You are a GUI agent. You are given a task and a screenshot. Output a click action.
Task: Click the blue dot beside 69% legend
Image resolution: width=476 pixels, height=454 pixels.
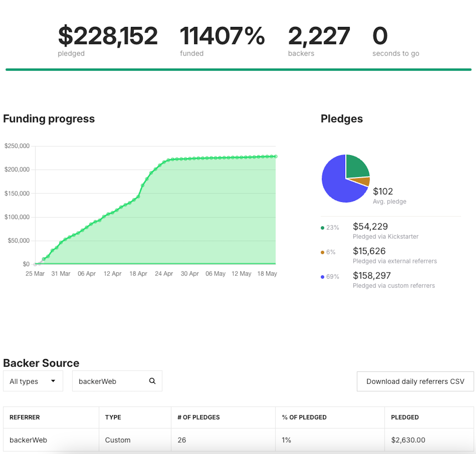coord(322,277)
